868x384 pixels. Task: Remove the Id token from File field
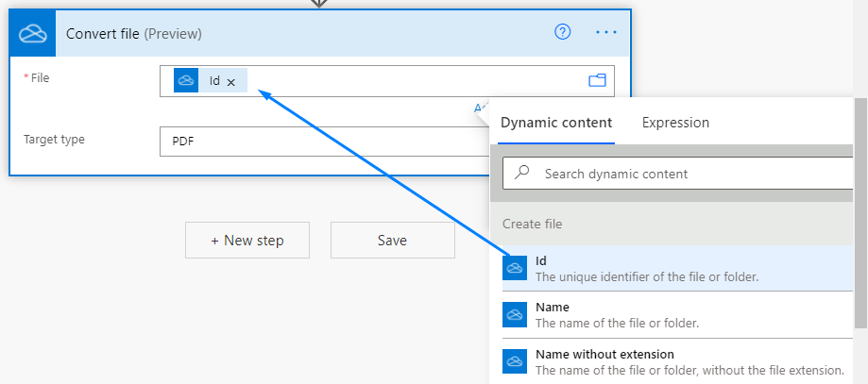pyautogui.click(x=231, y=82)
